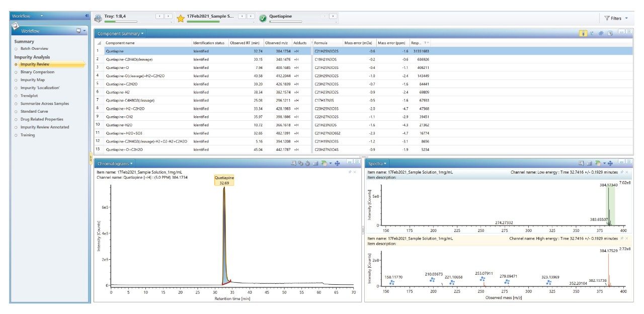Collapse the Workflow side panel

point(87,16)
